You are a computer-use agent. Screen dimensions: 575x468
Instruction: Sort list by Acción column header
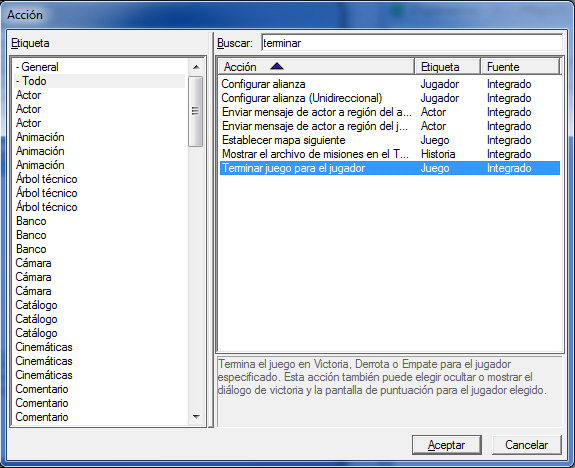(316, 67)
